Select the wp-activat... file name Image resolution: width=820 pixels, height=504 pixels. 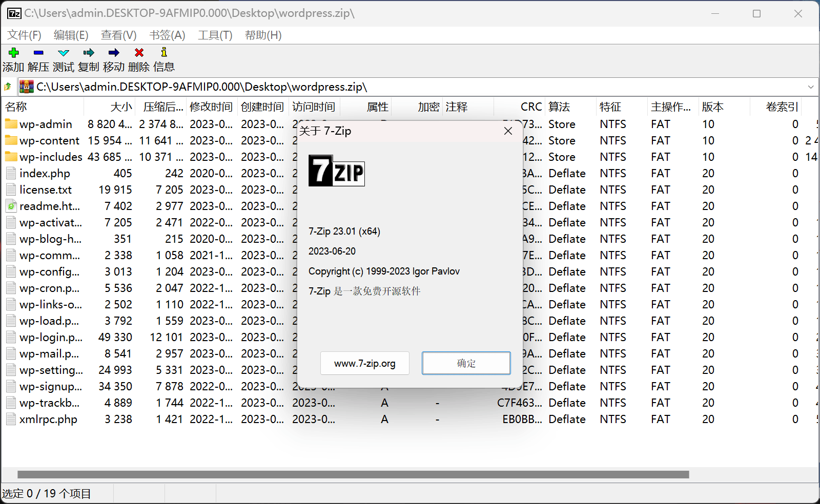pos(51,222)
